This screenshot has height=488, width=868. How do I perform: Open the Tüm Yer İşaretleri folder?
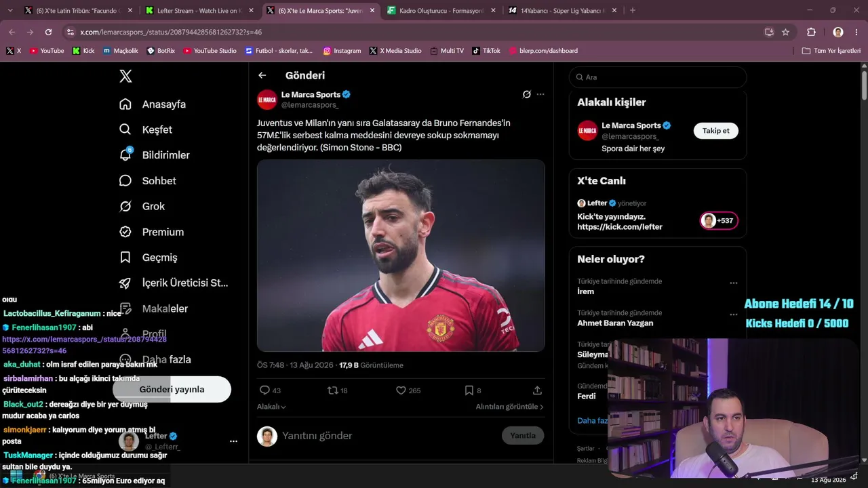point(831,51)
